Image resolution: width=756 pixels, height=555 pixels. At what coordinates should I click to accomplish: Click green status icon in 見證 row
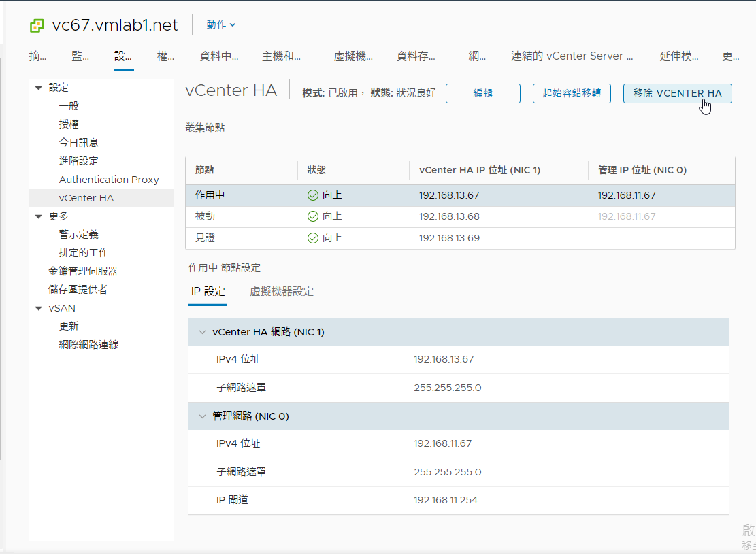tap(313, 238)
